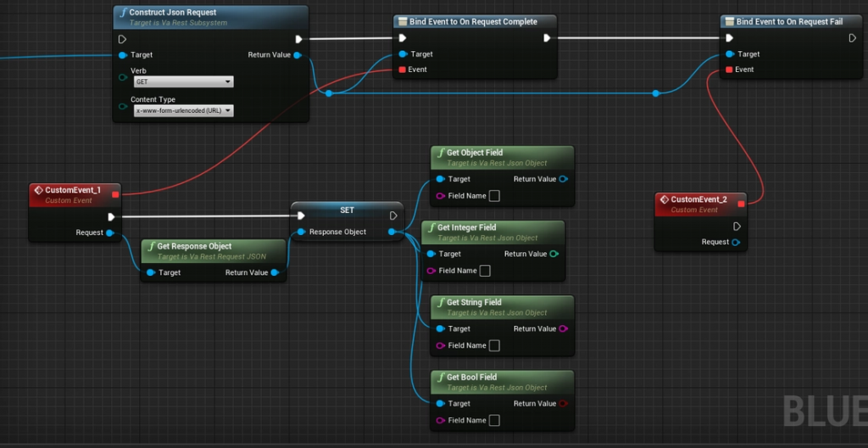Screen dimensions: 868x448
Task: Click Field Name pin on Get Object Field
Action: pos(440,196)
